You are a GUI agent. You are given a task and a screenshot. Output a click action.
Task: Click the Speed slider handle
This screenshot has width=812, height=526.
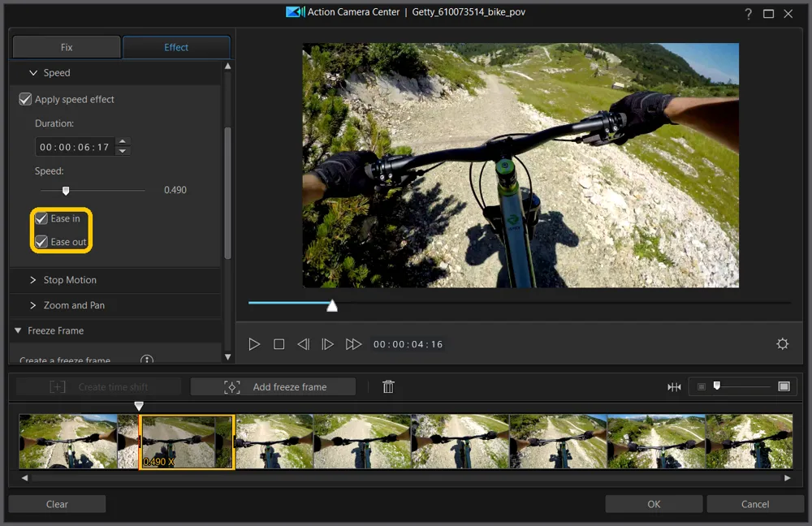66,191
